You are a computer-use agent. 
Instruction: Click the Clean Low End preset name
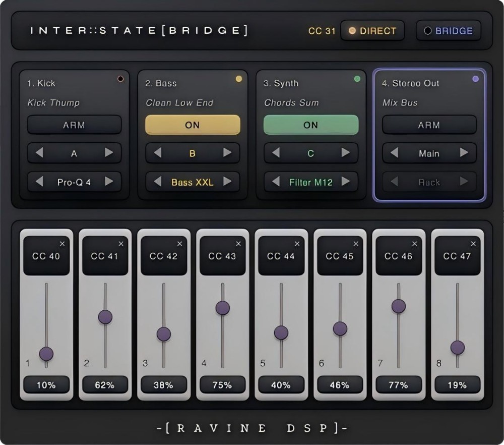(179, 102)
